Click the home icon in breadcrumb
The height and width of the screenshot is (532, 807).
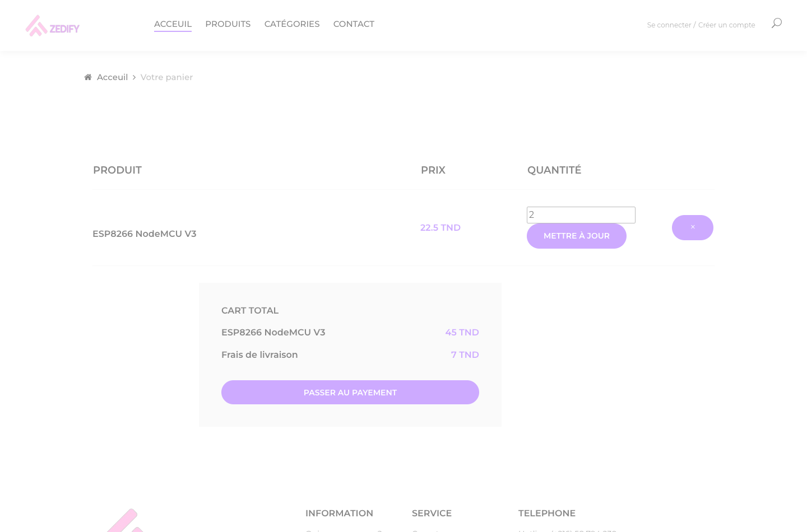[x=88, y=77]
